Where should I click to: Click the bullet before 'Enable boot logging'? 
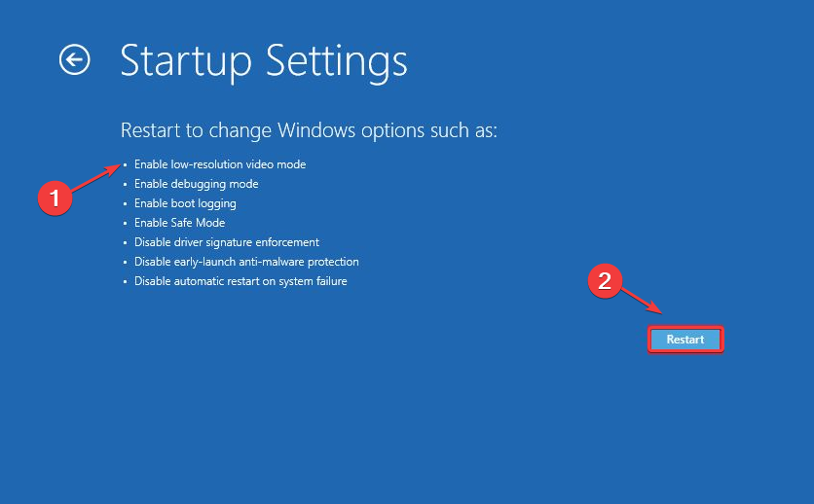coord(125,203)
